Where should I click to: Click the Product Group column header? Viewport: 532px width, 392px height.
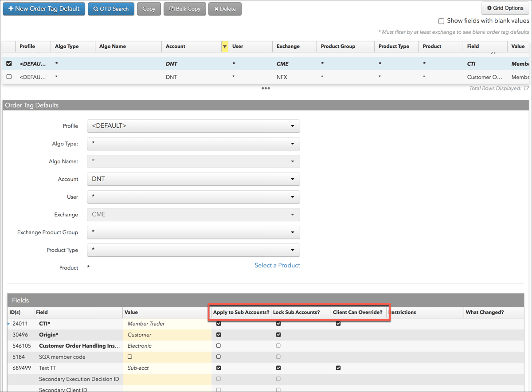pyautogui.click(x=345, y=47)
